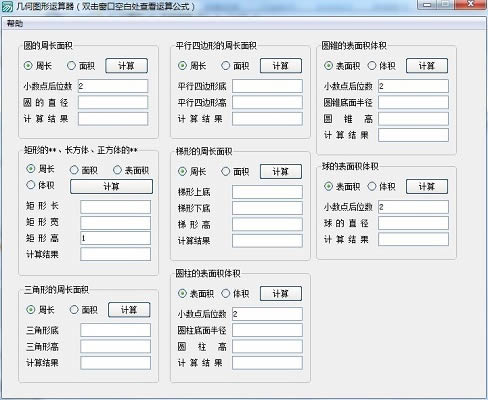Click 计算 button in 球的表面积体积 group

pos(427,186)
